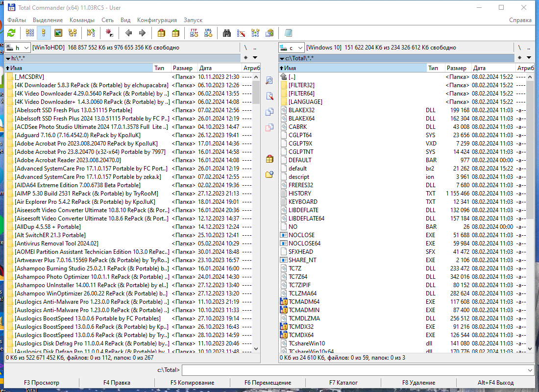Viewport: 539px width, 392px height.
Task: Open the Конфигурация menu
Action: pyautogui.click(x=157, y=20)
